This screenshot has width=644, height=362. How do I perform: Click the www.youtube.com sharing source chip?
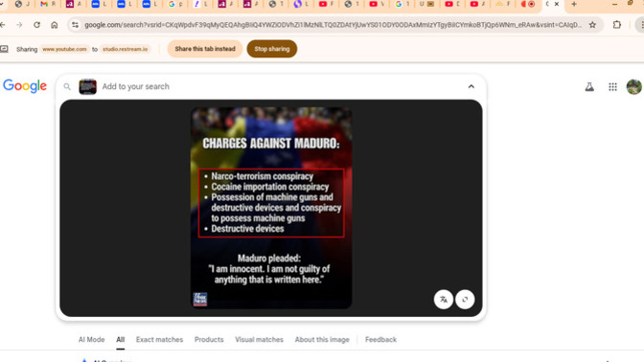(64, 49)
